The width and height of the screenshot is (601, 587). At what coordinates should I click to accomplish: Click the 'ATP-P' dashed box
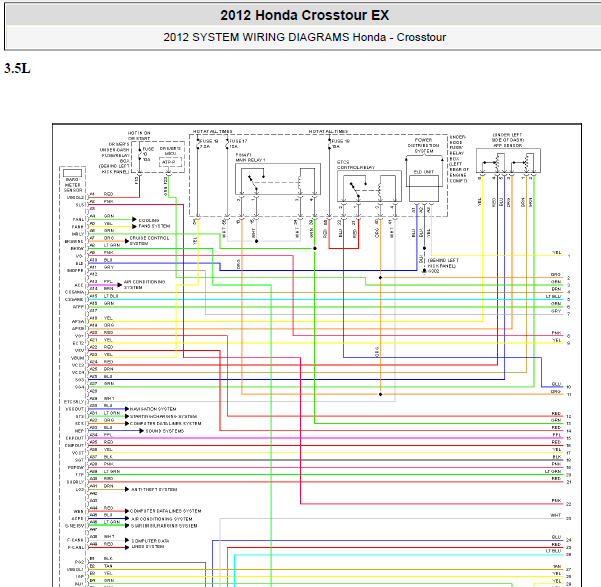[x=170, y=163]
